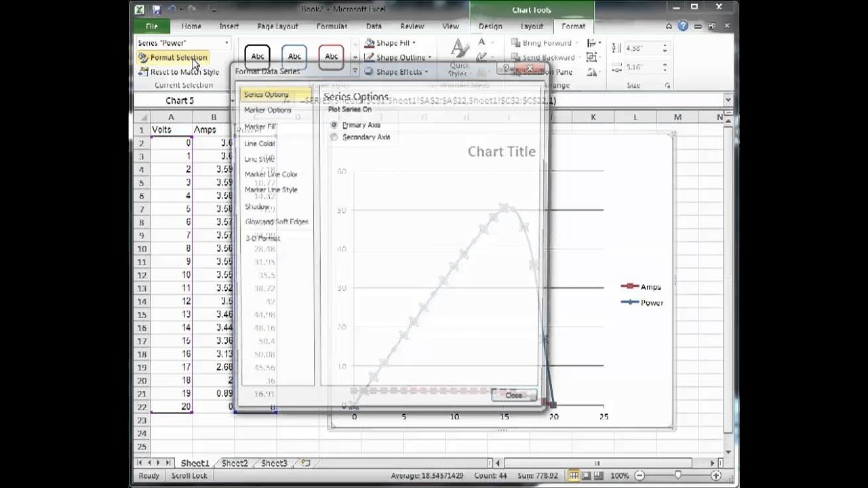Open the Sheet2 worksheet tab
The image size is (868, 488).
pos(235,464)
